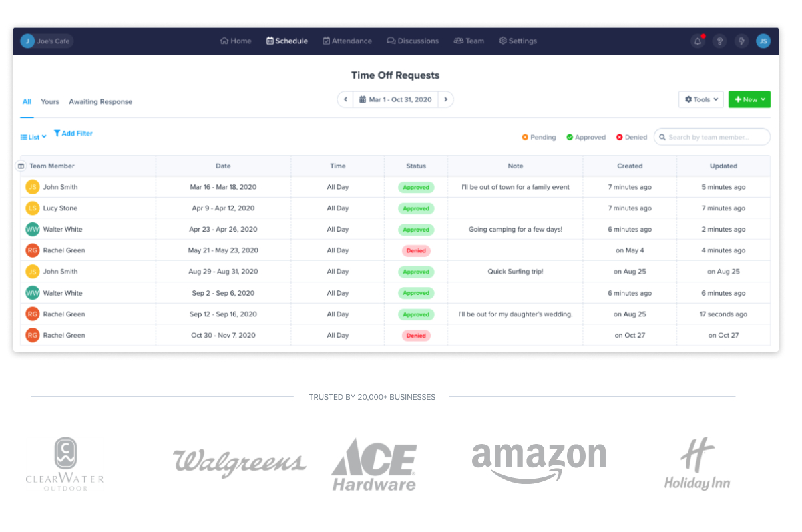The width and height of the screenshot is (802, 532).
Task: Click the Joe's Cafe account button
Action: pos(46,41)
